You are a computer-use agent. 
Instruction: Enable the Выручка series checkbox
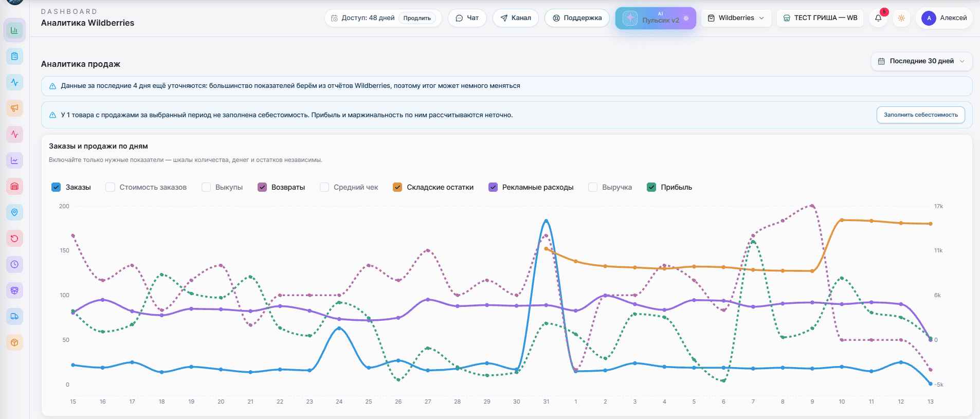tap(593, 187)
